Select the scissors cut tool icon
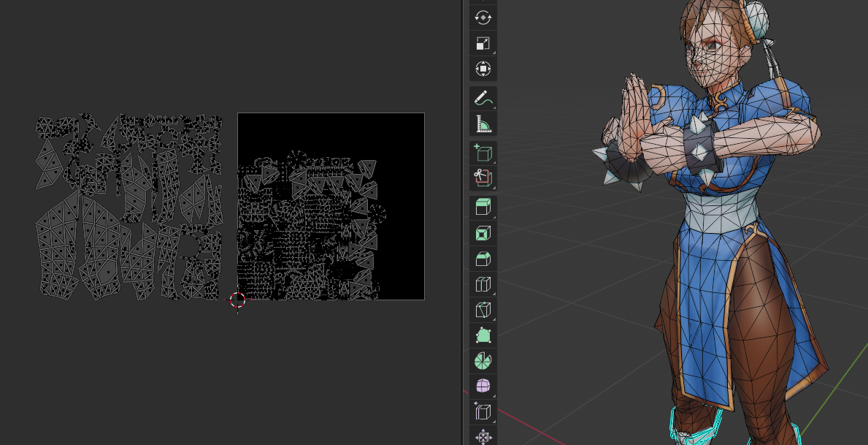 (x=483, y=178)
